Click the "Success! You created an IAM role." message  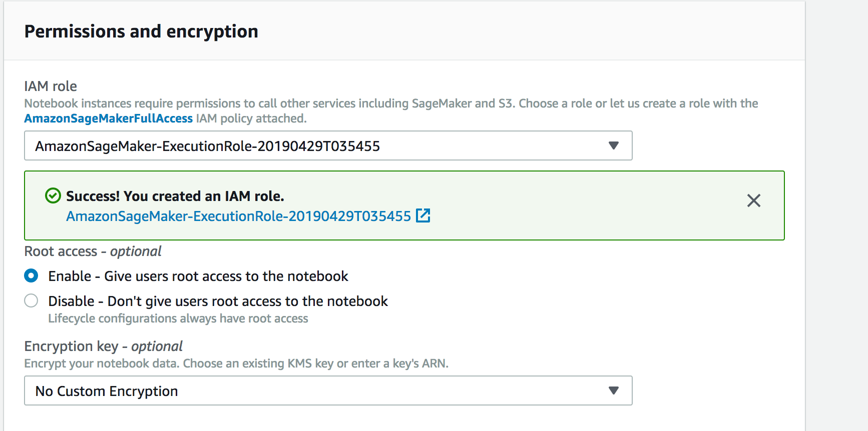click(175, 196)
